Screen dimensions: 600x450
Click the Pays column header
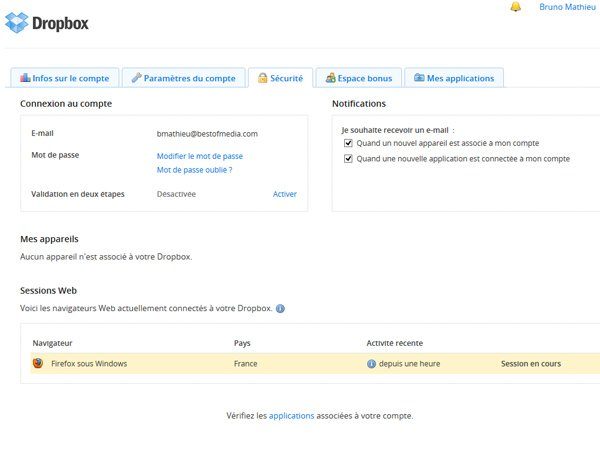[242, 343]
